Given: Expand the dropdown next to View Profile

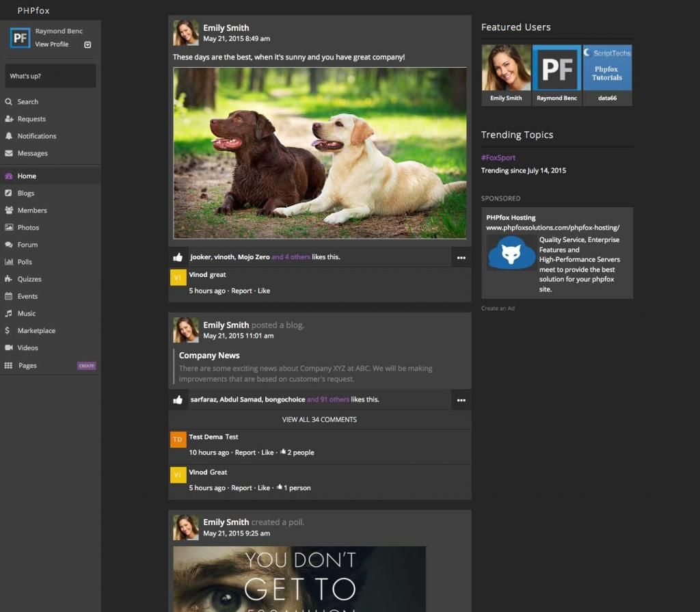Looking at the screenshot, I should 87,44.
